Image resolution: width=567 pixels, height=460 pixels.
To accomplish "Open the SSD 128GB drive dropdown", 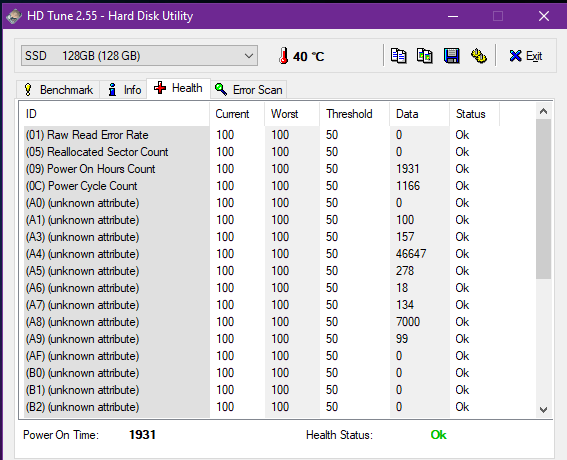I will point(139,56).
